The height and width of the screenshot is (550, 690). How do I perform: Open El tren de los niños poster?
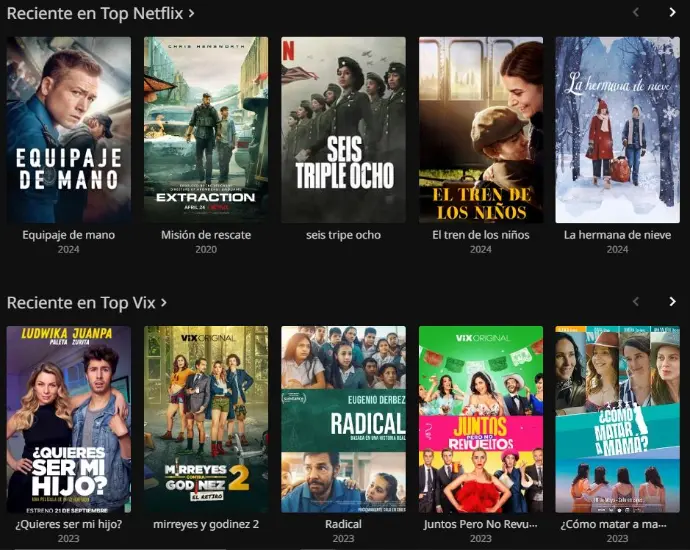click(x=481, y=130)
